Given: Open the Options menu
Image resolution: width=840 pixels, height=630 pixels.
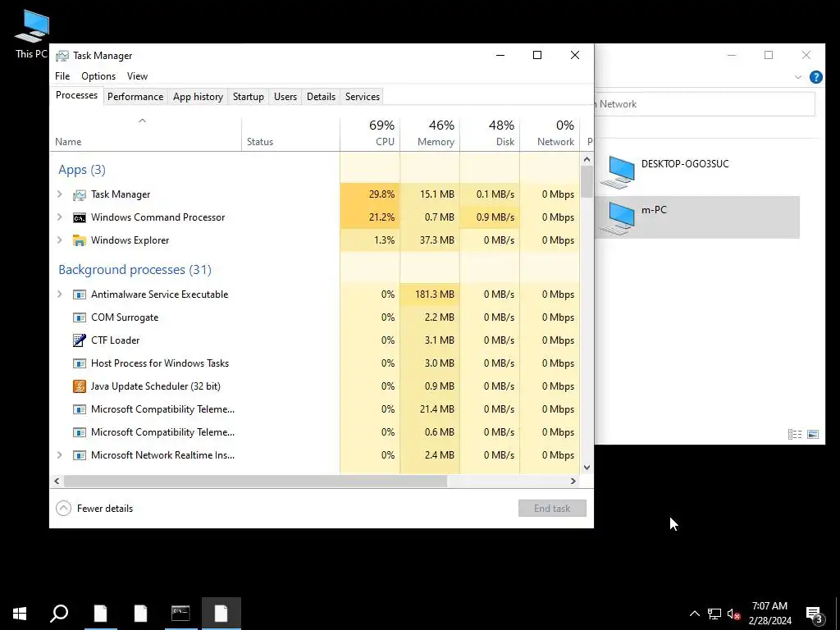Looking at the screenshot, I should tap(98, 76).
